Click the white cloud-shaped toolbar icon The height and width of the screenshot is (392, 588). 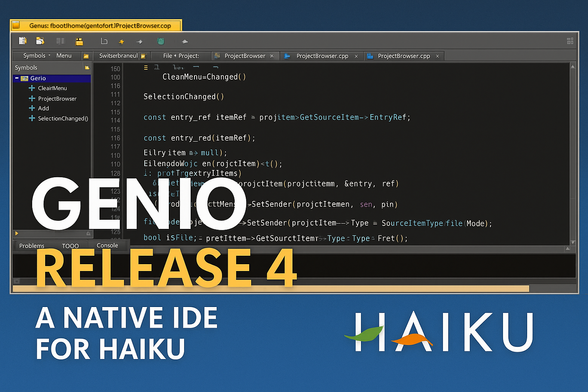click(x=184, y=41)
